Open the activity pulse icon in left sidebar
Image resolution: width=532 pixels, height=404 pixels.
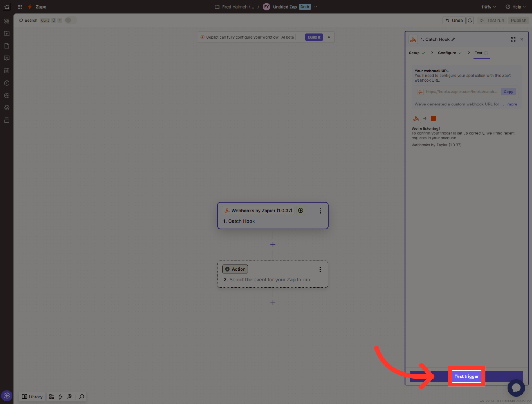click(x=7, y=95)
